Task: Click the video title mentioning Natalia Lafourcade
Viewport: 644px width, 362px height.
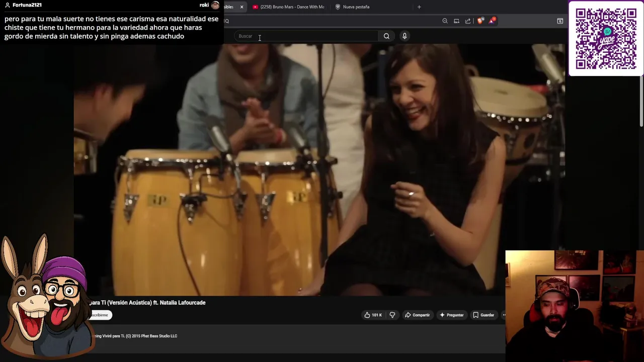Action: click(147, 303)
